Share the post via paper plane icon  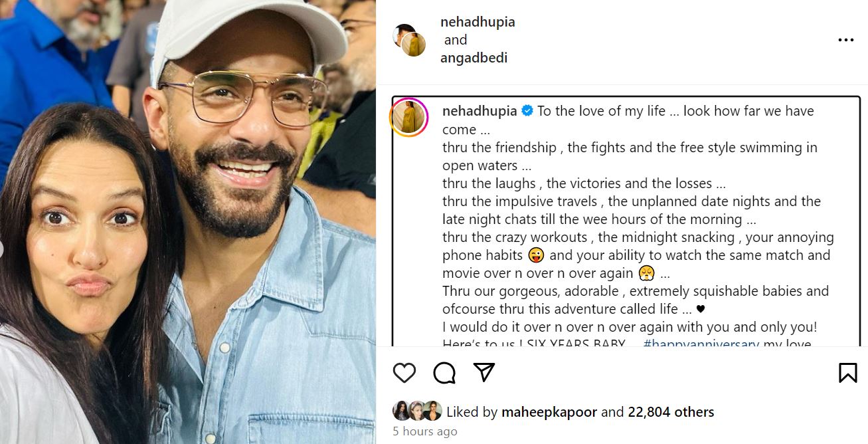coord(484,372)
